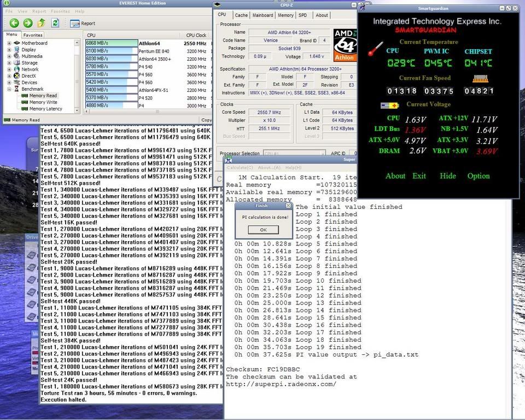
Task: Click the Smartguardian thermometer icon
Action: (375, 49)
